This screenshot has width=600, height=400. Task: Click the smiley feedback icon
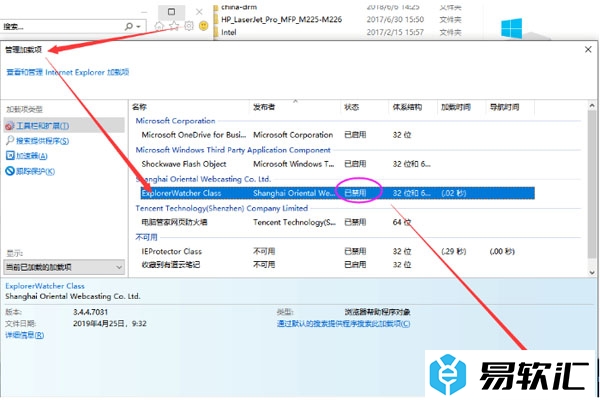(x=204, y=26)
